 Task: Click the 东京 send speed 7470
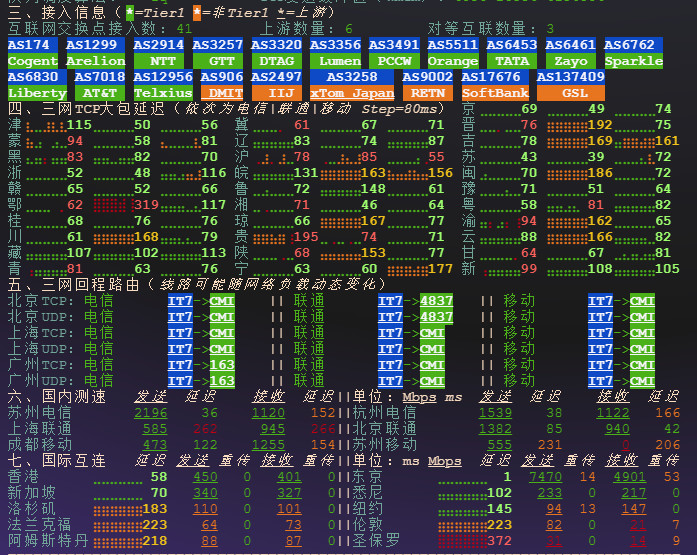545,477
